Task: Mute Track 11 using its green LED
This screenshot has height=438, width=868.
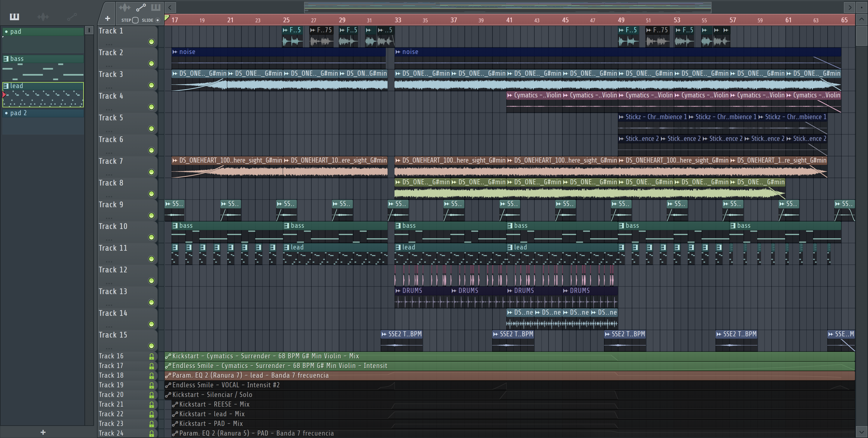Action: click(151, 259)
